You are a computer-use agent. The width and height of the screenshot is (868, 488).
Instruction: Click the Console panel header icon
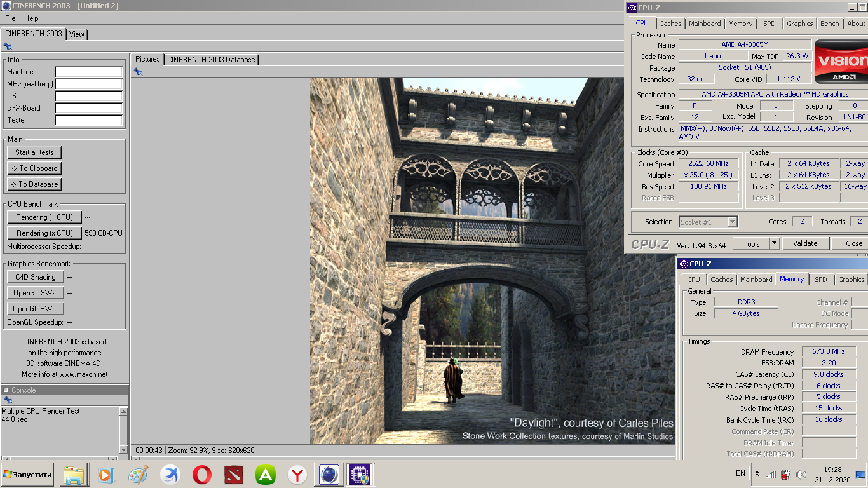[6, 390]
